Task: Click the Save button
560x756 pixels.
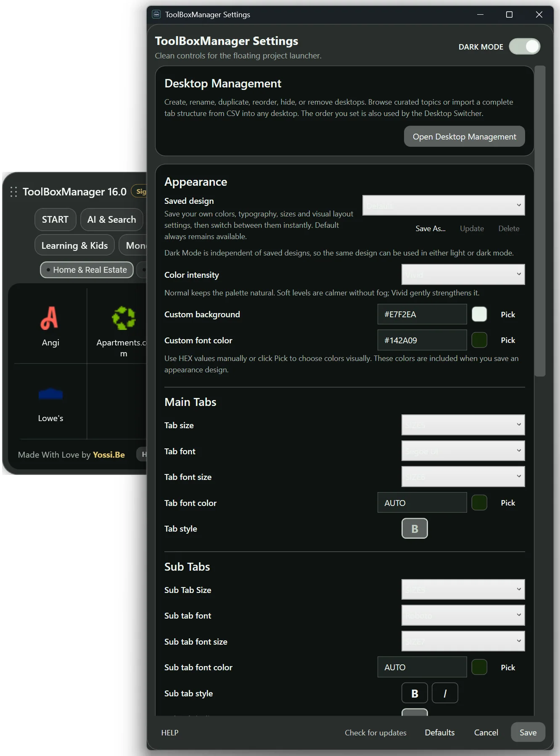Action: [x=528, y=732]
